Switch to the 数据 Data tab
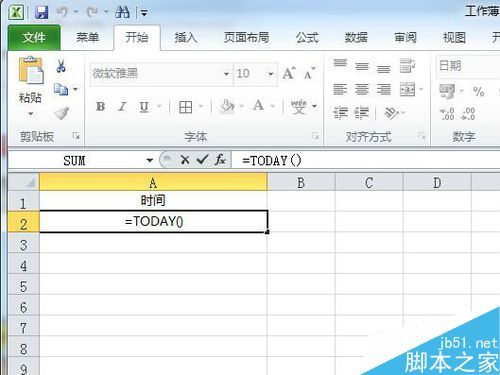Viewport: 500px width, 375px height. 356,37
